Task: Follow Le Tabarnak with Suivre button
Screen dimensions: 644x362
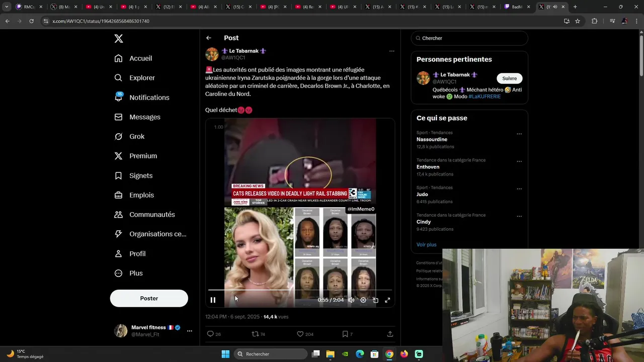Action: (x=510, y=78)
